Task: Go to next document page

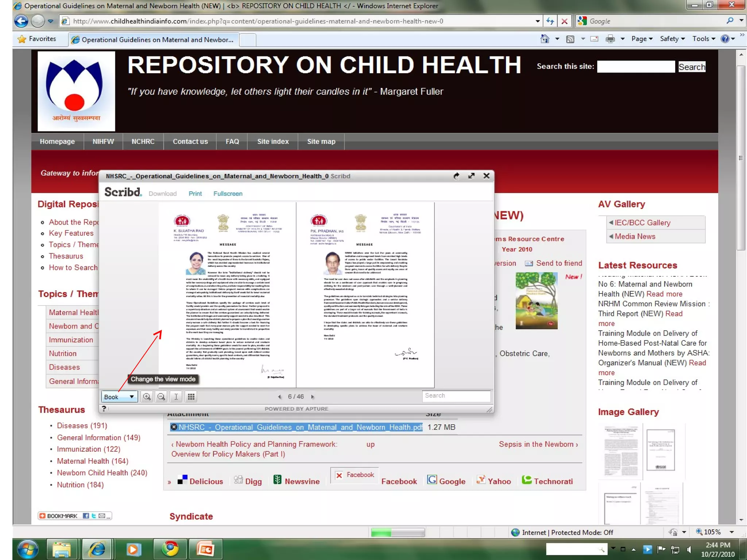Action: pyautogui.click(x=313, y=397)
